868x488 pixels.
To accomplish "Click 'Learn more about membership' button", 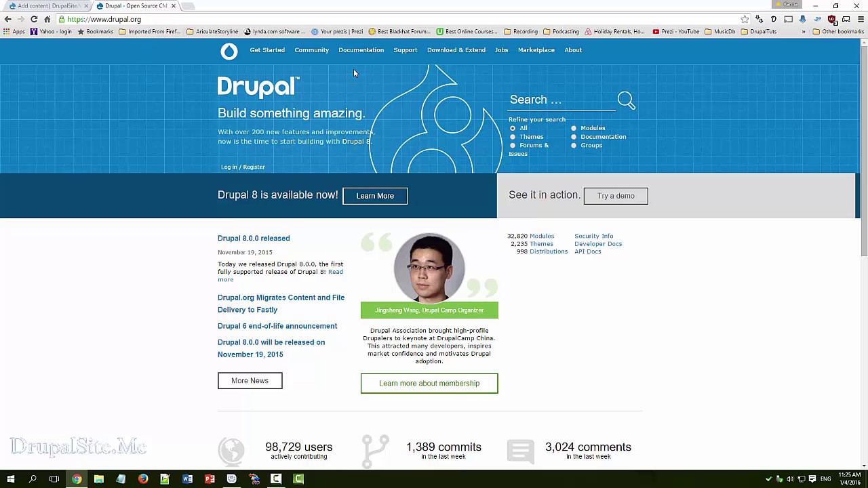I will click(x=429, y=384).
